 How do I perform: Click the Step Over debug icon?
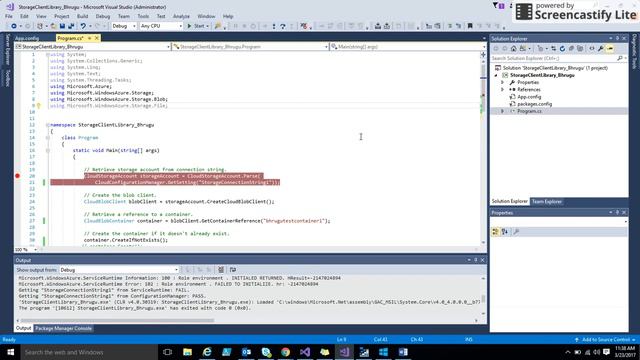click(282, 26)
